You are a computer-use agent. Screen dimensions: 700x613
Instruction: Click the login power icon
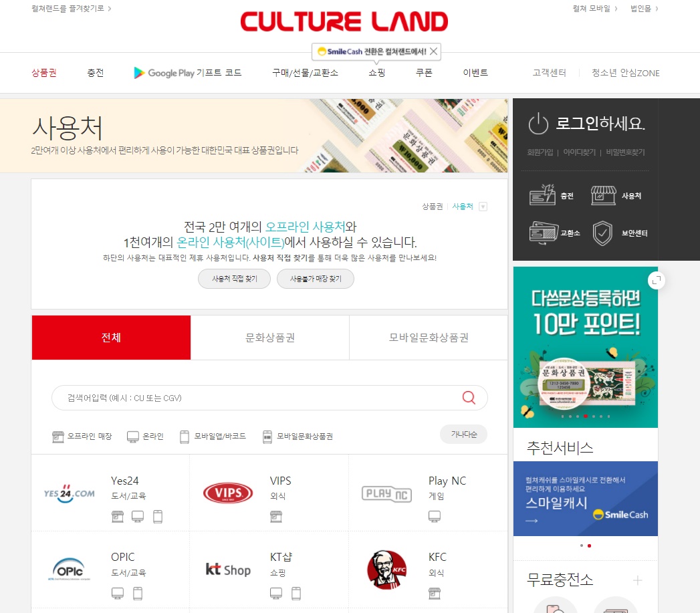point(538,123)
